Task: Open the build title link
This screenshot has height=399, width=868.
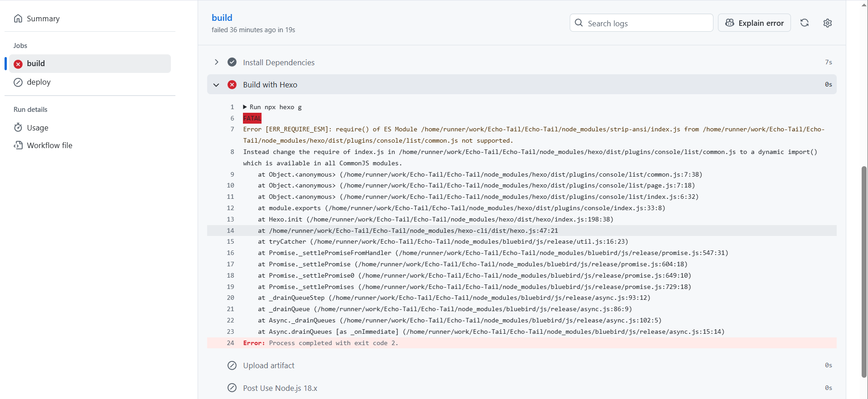Action: point(222,18)
